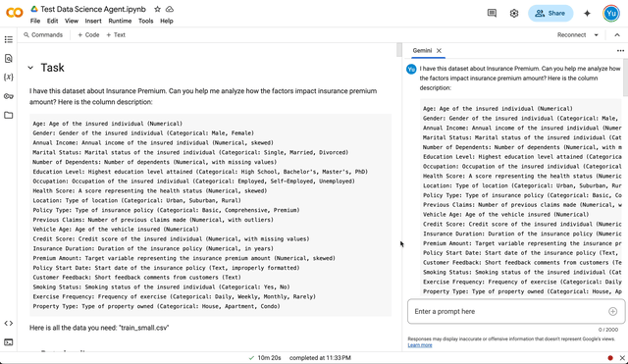Open the Runtime menu
Screen dimensions: 628x364
click(x=120, y=21)
